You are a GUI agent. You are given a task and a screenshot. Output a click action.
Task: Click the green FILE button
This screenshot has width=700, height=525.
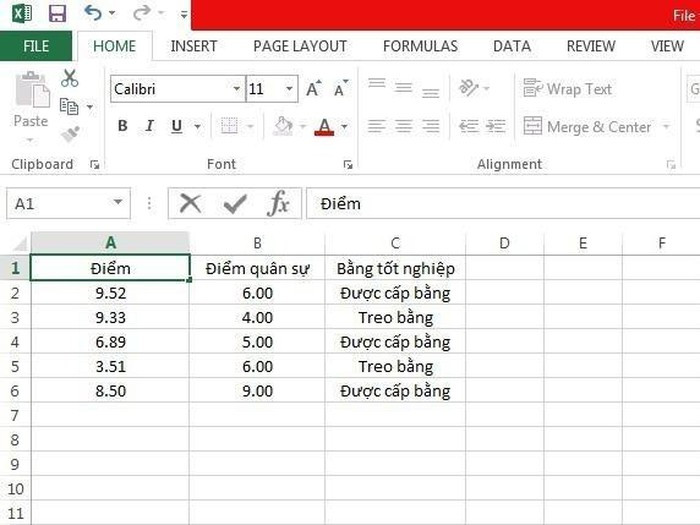[36, 46]
